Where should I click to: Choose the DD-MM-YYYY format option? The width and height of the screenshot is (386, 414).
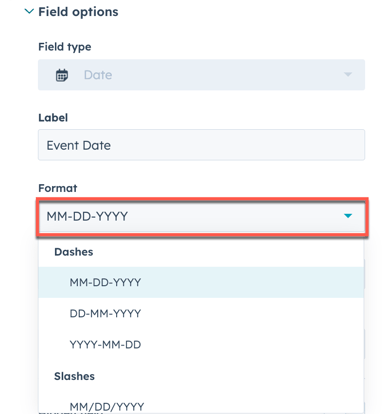[x=201, y=313]
